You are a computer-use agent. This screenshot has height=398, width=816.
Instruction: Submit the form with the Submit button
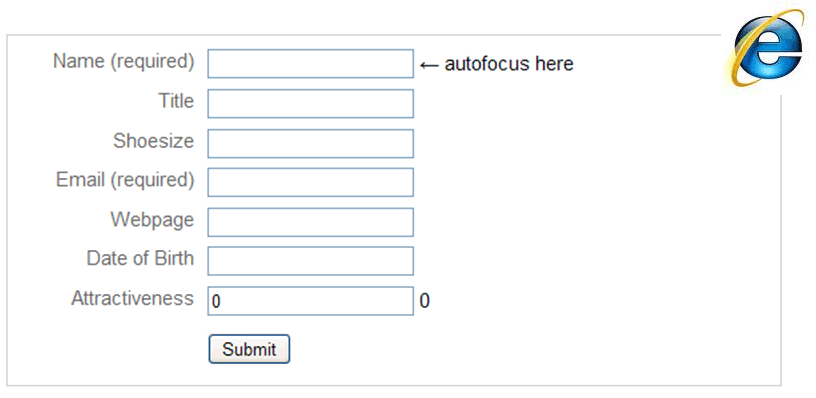(249, 349)
